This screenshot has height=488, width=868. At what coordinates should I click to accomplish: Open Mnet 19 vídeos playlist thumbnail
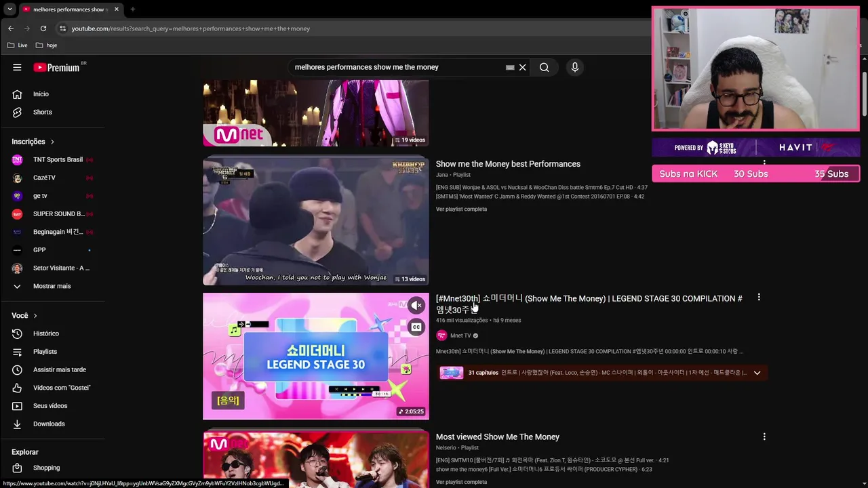coord(316,113)
